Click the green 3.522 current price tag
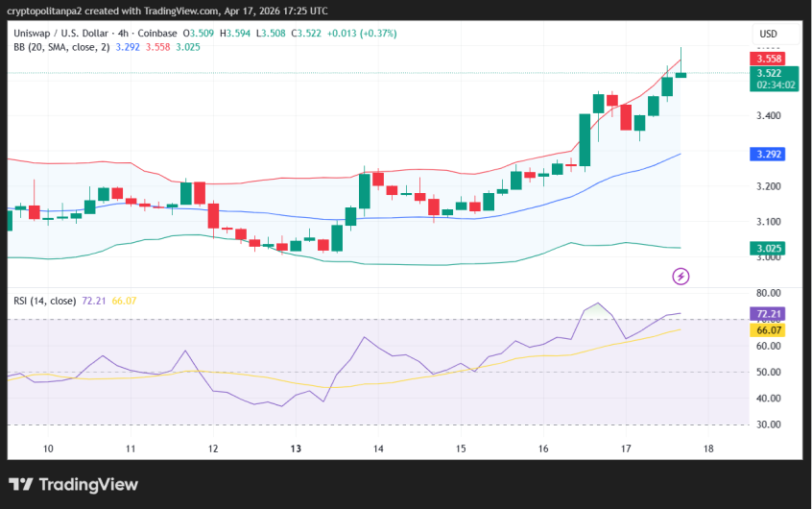Viewport: 812px width, 509px height. (x=768, y=73)
